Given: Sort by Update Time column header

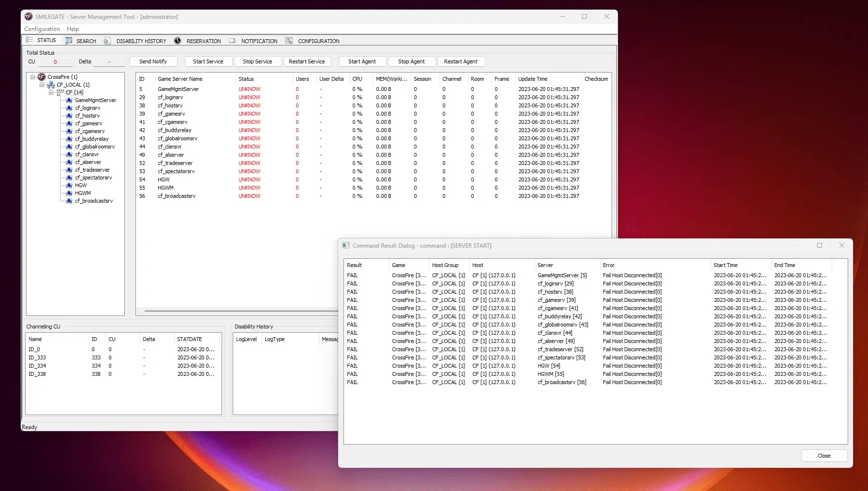Looking at the screenshot, I should tap(548, 79).
